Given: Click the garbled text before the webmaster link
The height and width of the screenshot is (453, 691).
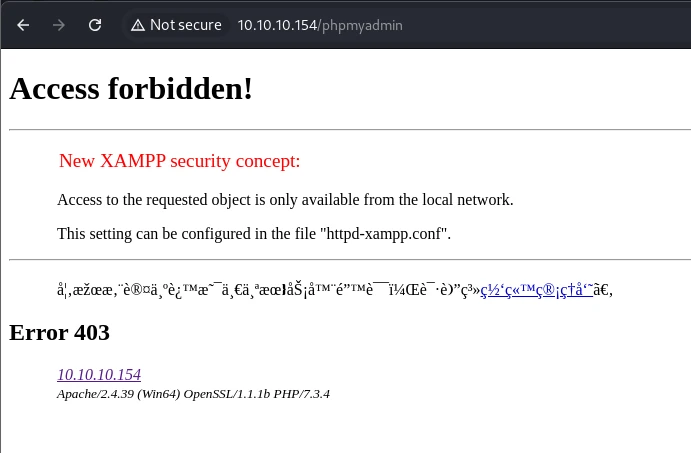Looking at the screenshot, I should click(268, 290).
